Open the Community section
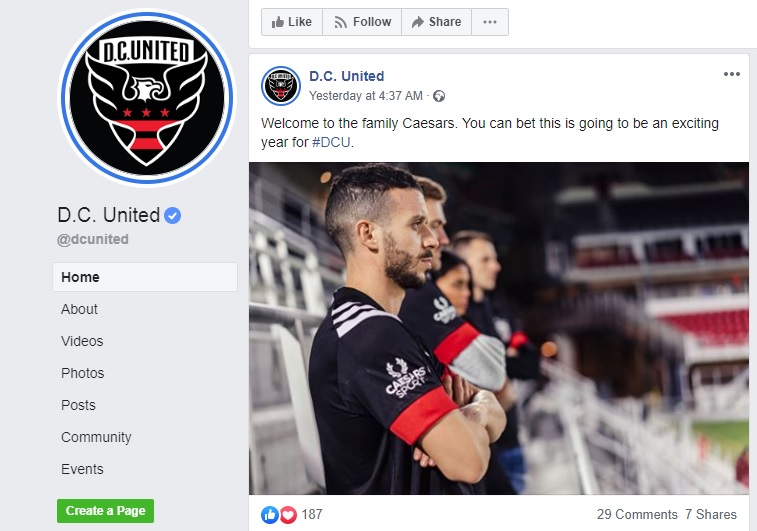This screenshot has width=757, height=531. pyautogui.click(x=96, y=437)
